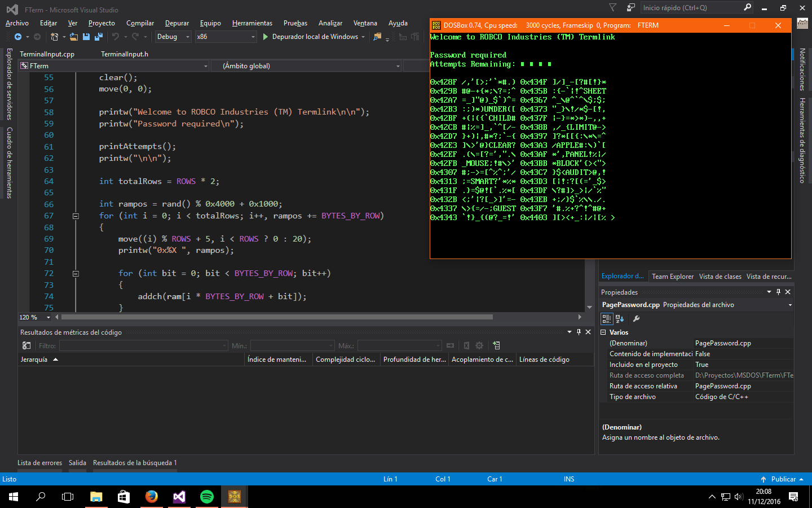Click the open file folder icon
The image size is (812, 508).
tap(74, 37)
